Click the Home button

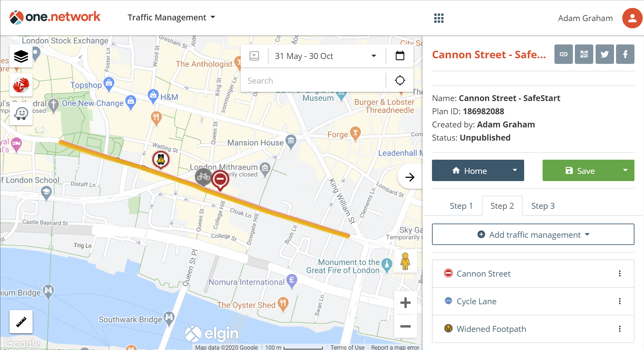(x=469, y=170)
